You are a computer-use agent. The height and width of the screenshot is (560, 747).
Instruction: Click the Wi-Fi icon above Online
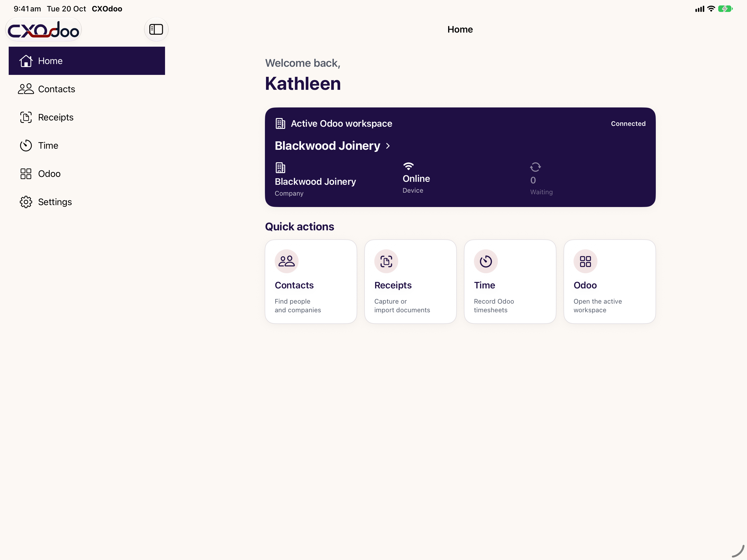[x=408, y=166]
